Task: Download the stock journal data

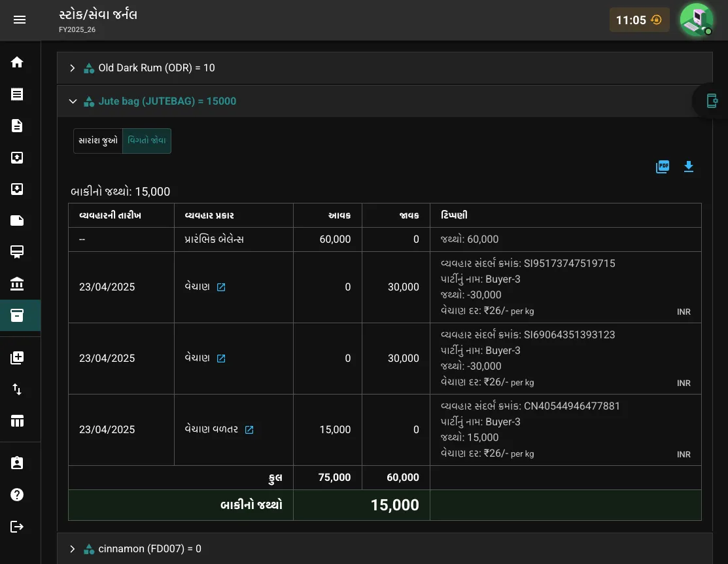Action: (689, 166)
